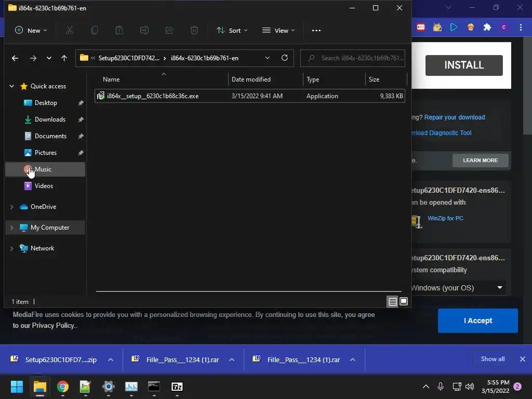Switch to details view layout icon

click(393, 301)
